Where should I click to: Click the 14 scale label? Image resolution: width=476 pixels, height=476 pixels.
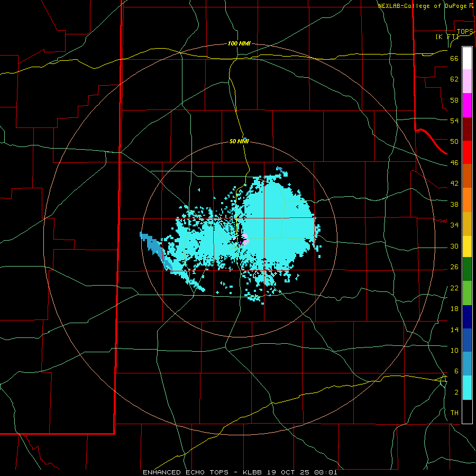tap(454, 329)
